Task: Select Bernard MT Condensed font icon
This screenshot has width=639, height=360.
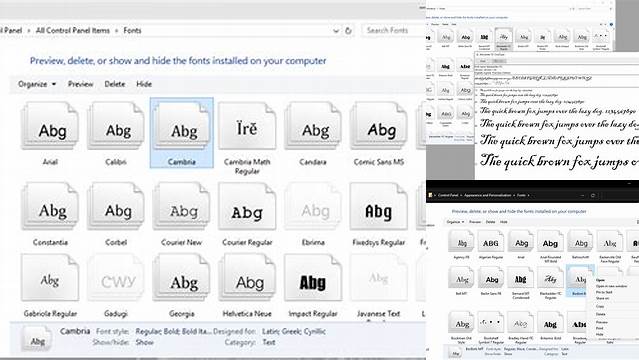Action: [x=521, y=278]
